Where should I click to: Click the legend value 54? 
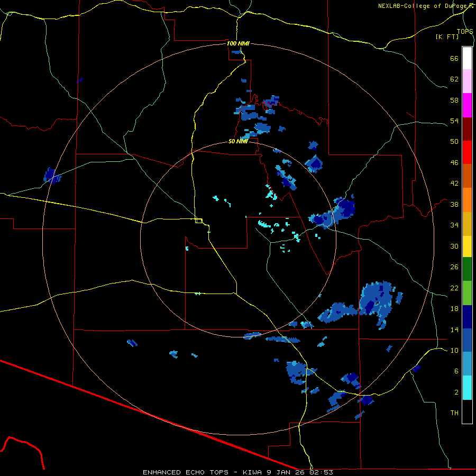coord(454,121)
